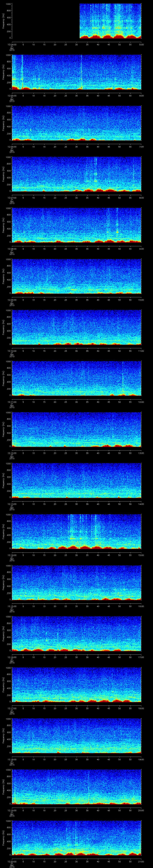Viewport: 153px width, 868px height.
Task: Click the 15:00 end time label
Action: [141, 555]
